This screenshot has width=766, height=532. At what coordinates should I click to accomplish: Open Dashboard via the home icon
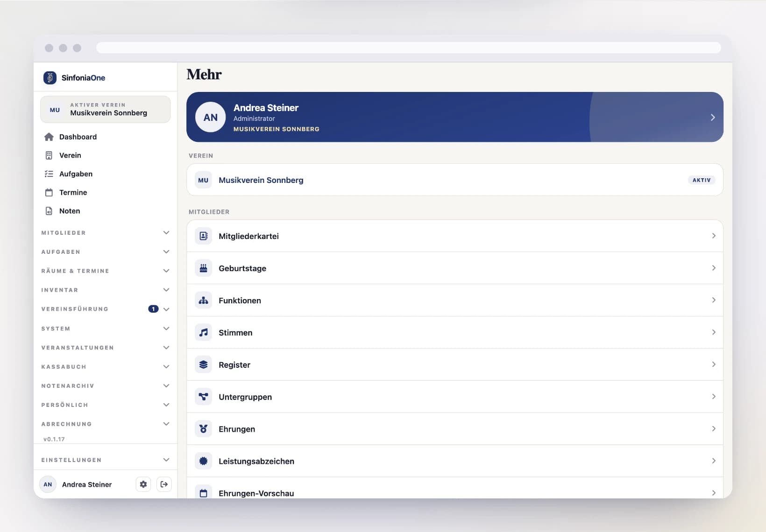[49, 137]
